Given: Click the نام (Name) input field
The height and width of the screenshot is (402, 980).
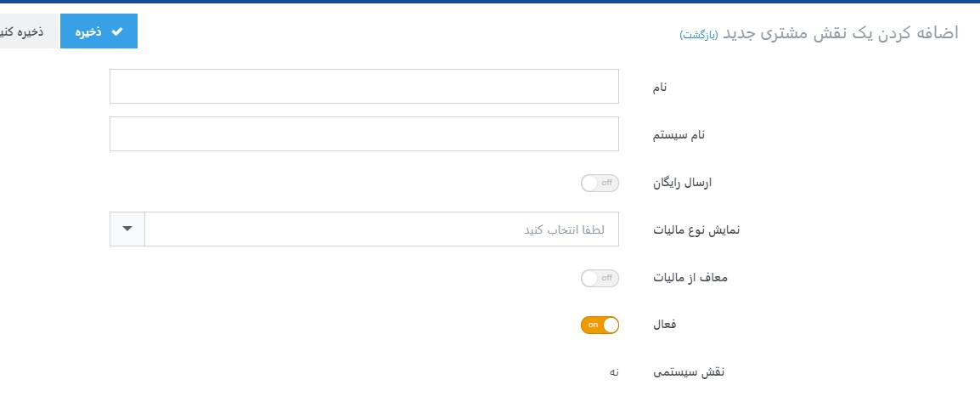Looking at the screenshot, I should [x=363, y=87].
